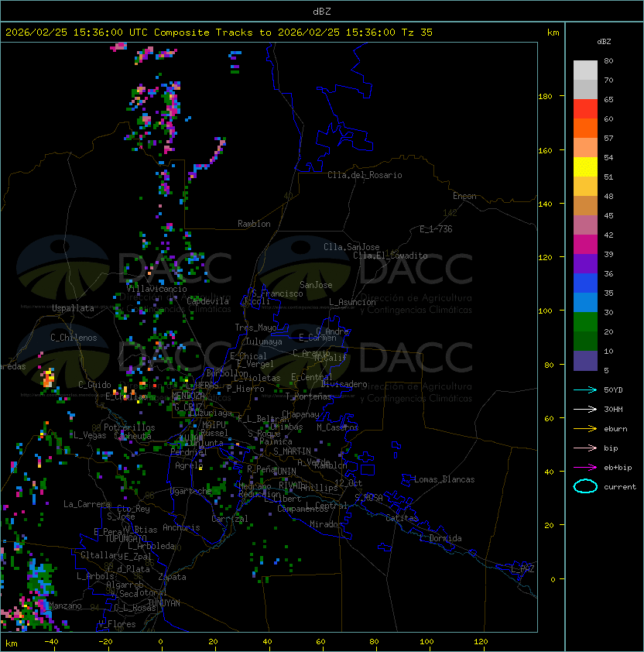Click the 180 tick on the vertical km axis

point(545,97)
